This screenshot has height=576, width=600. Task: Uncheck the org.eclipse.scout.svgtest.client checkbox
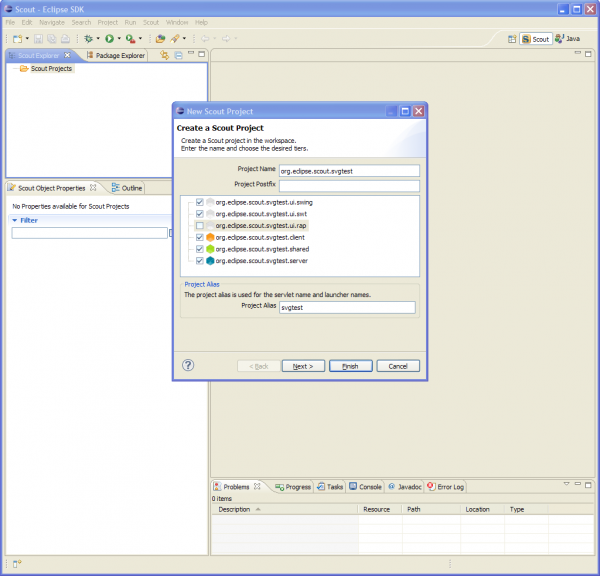pos(199,237)
